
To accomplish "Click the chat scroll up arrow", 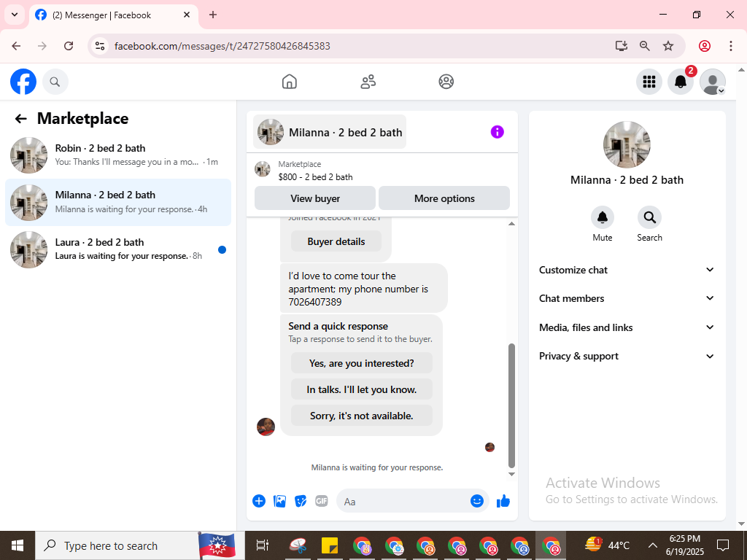I will (511, 224).
